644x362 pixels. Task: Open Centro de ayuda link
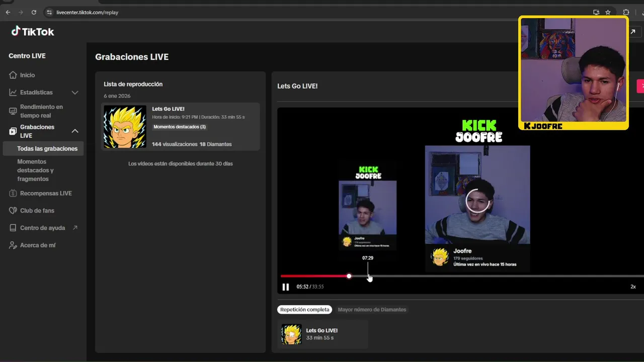click(43, 228)
